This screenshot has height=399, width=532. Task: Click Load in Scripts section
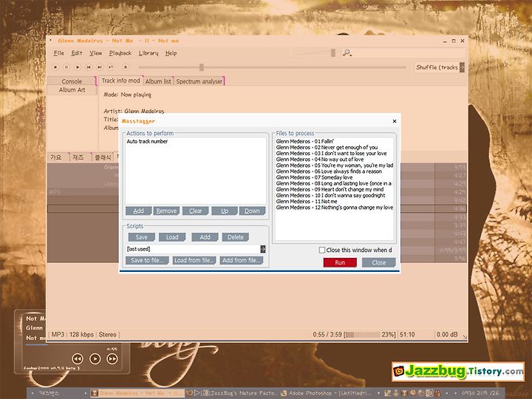pyautogui.click(x=172, y=237)
